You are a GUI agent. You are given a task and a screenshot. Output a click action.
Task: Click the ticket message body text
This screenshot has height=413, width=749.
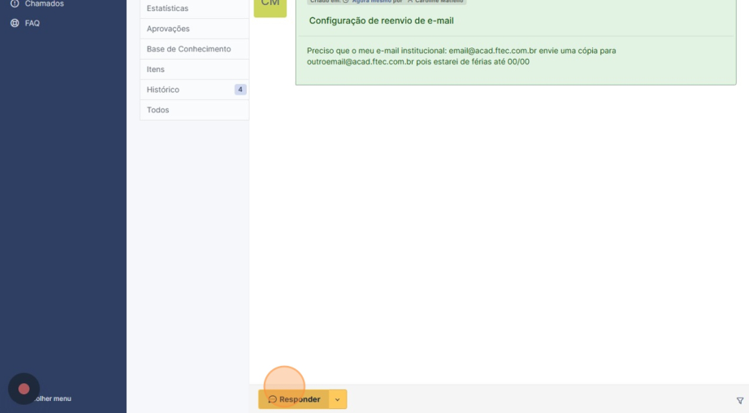[x=461, y=56]
